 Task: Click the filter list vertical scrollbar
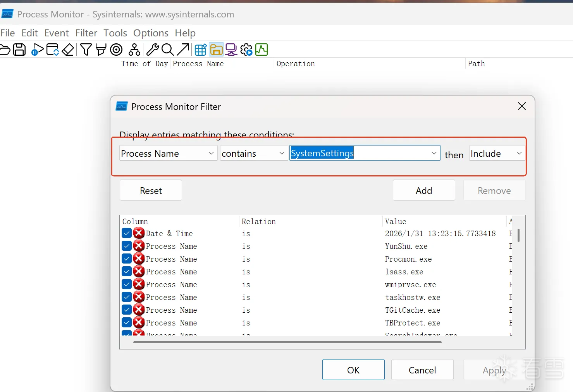[x=518, y=235]
